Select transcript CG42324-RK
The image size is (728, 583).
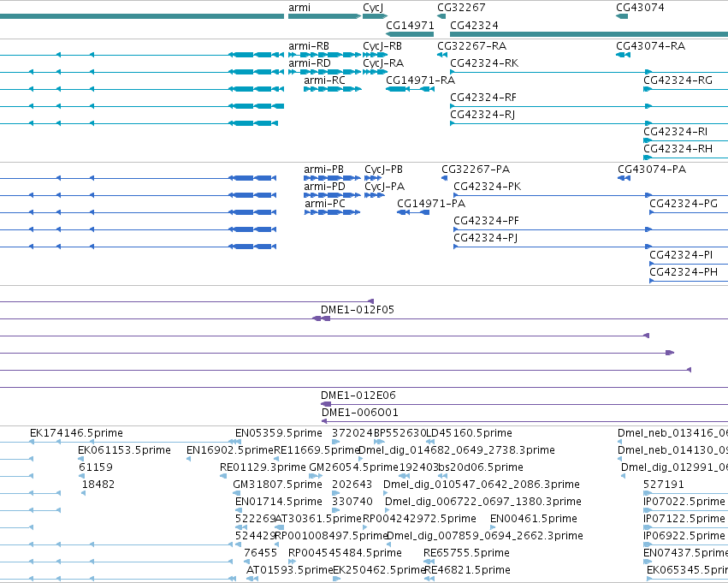point(484,63)
